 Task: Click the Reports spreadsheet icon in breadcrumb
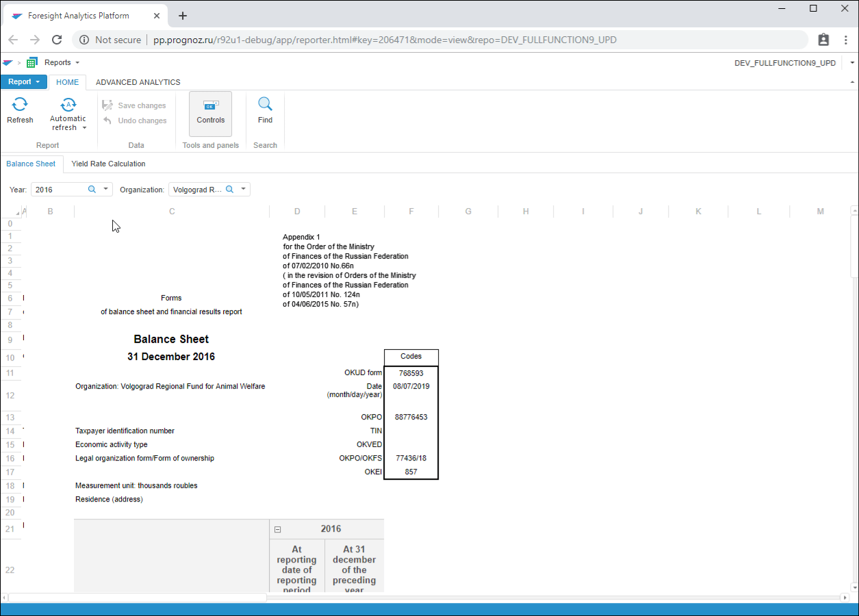pyautogui.click(x=32, y=63)
